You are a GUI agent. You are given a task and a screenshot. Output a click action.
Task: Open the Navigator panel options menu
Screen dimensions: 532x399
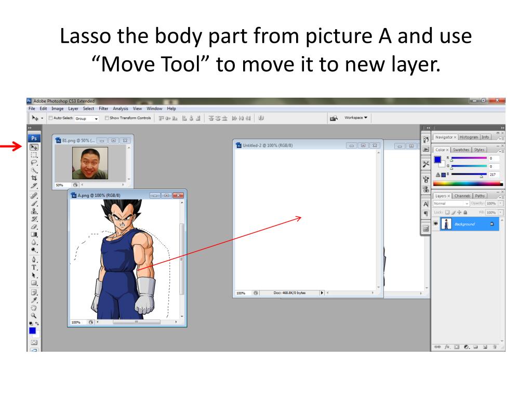[x=501, y=138]
